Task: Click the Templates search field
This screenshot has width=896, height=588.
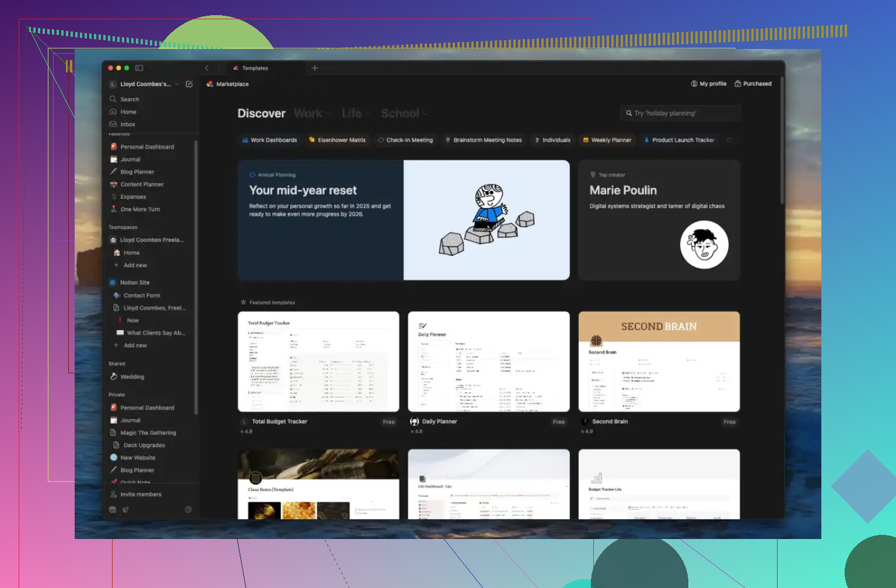Action: coord(681,113)
